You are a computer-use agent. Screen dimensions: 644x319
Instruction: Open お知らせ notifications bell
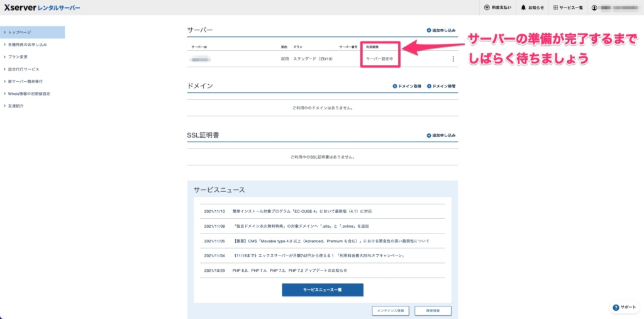pos(532,8)
